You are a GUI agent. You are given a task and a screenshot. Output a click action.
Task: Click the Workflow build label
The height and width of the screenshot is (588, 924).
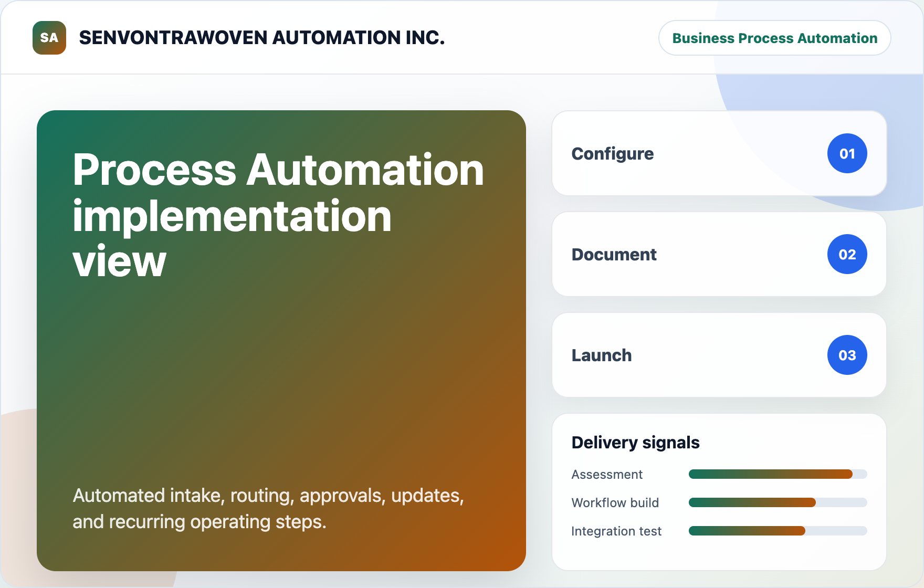[615, 502]
